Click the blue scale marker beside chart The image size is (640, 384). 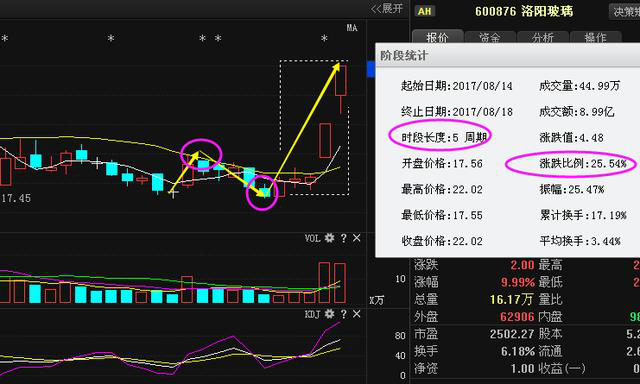[371, 69]
